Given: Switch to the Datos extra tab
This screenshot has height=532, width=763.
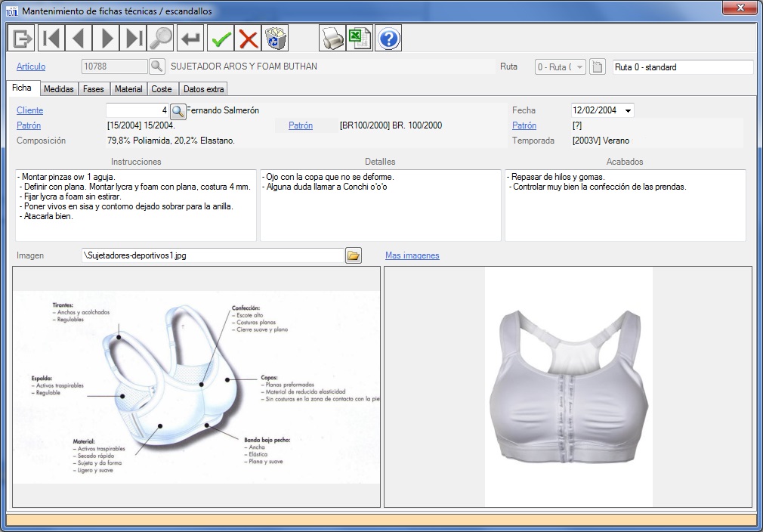Looking at the screenshot, I should click(203, 89).
